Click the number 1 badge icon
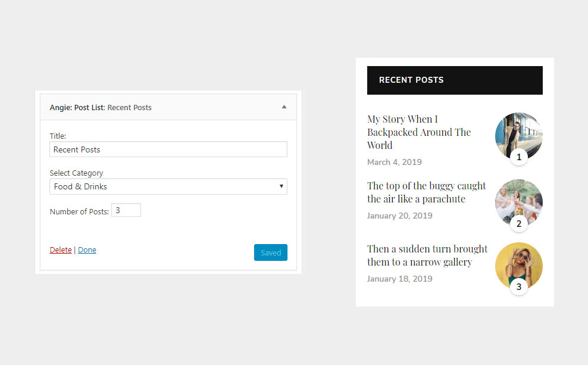Image resolution: width=588 pixels, height=365 pixels. pyautogui.click(x=519, y=157)
